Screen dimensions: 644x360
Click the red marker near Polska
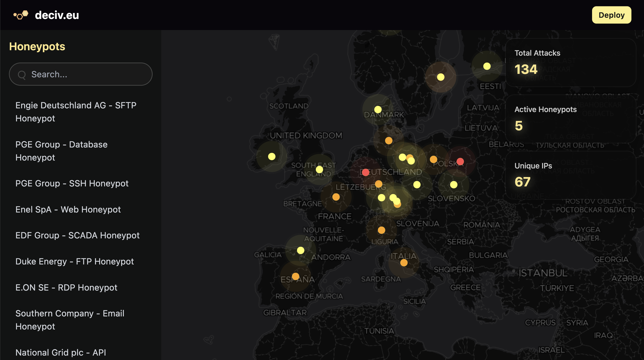click(460, 162)
